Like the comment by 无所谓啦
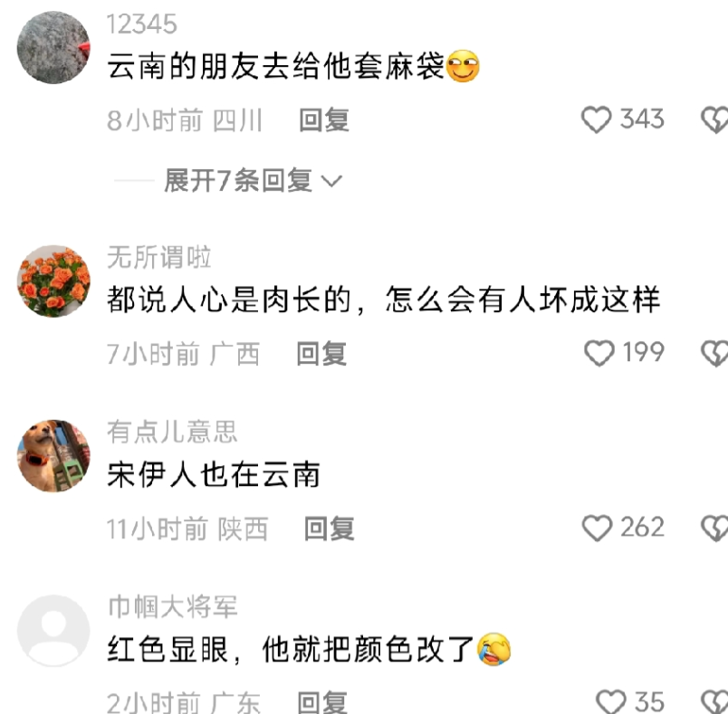The height and width of the screenshot is (714, 728). pos(599,353)
